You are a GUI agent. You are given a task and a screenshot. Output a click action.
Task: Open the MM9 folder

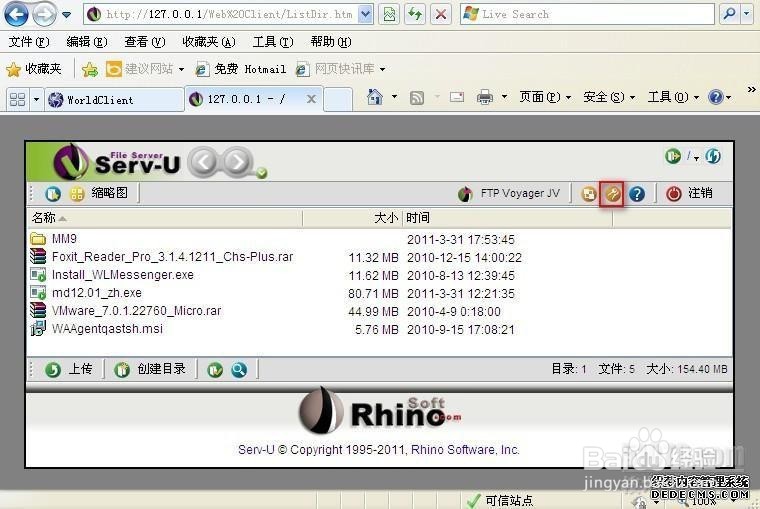point(64,239)
